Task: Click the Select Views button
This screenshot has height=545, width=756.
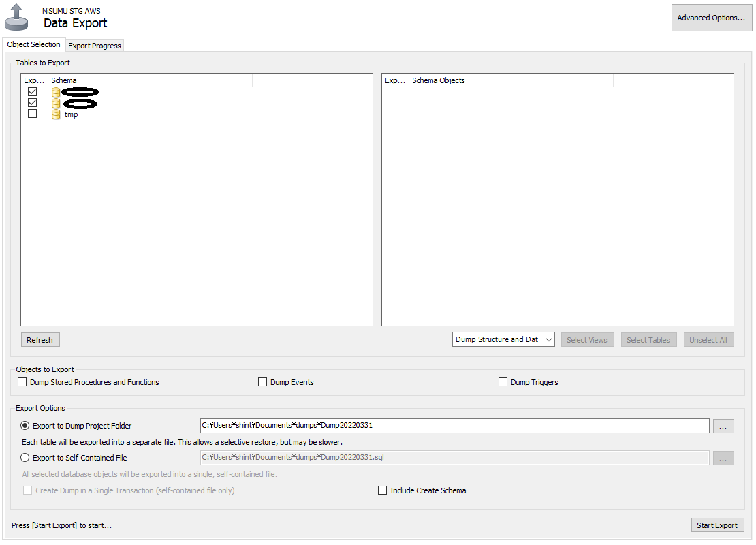Action: coord(587,340)
